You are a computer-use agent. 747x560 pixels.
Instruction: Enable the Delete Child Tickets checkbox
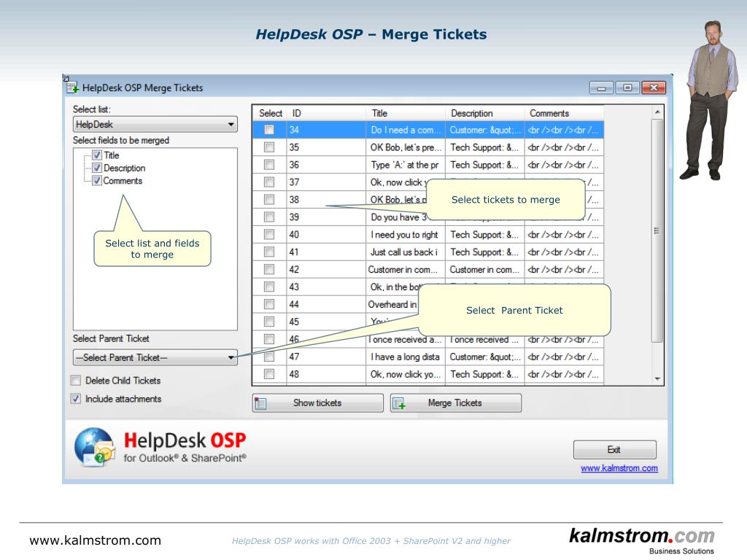point(76,381)
